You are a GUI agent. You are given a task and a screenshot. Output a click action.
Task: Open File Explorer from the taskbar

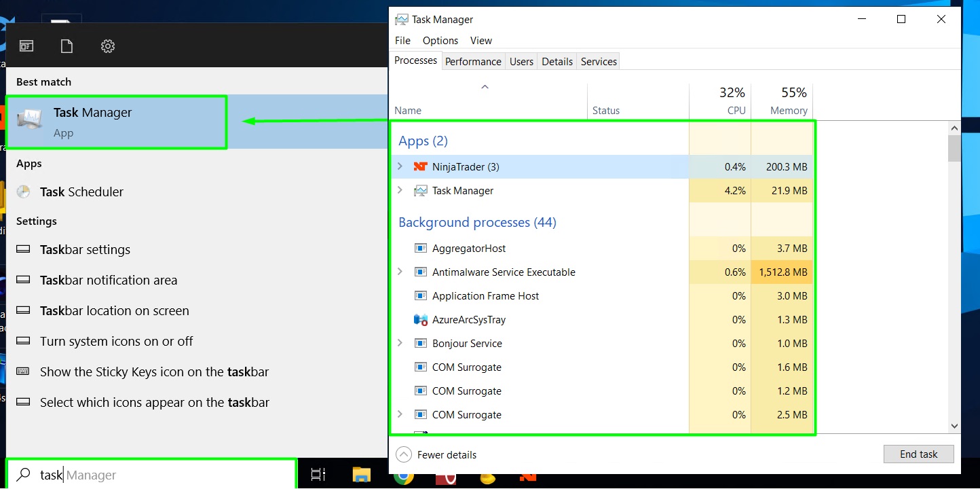pyautogui.click(x=361, y=475)
